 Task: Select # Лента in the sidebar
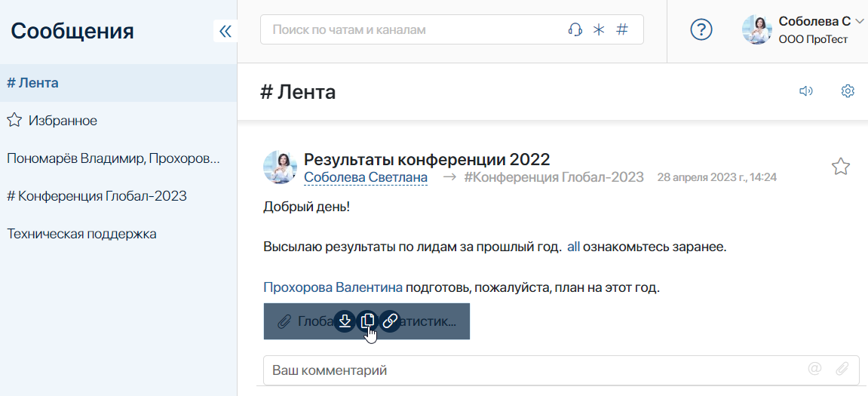tap(118, 83)
